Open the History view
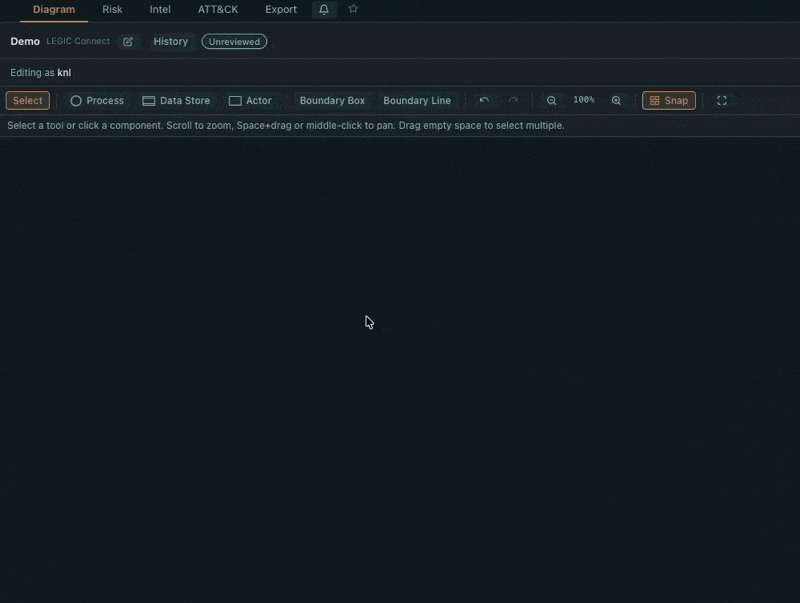 [x=171, y=42]
